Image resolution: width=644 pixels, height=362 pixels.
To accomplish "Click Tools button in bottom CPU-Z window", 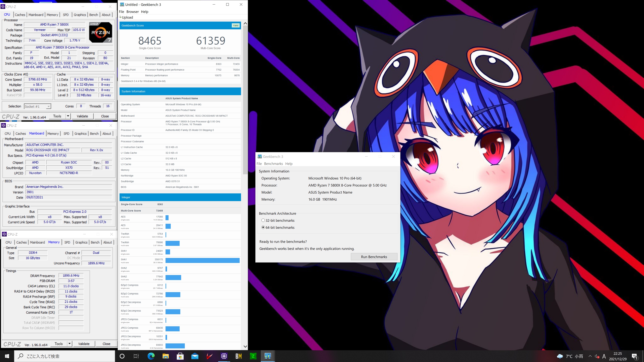I will tap(59, 344).
